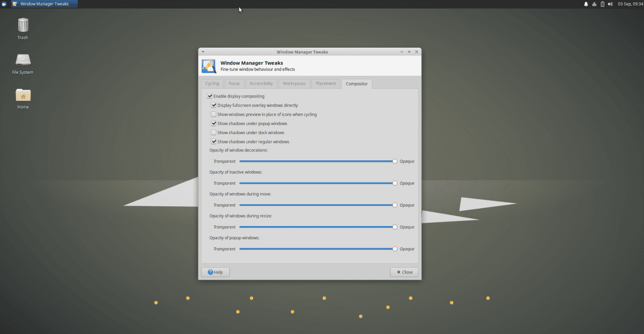Click the Close button at dialog bottom
This screenshot has height=334, width=644.
tap(404, 272)
